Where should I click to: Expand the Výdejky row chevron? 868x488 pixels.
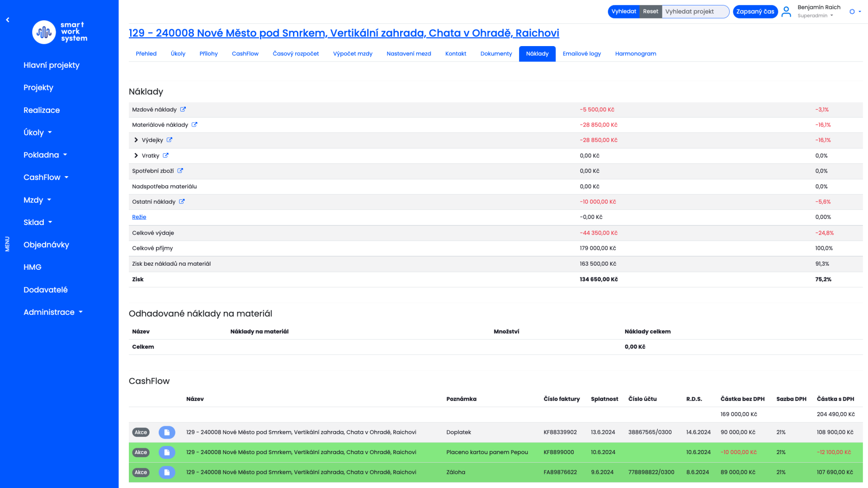click(x=136, y=140)
